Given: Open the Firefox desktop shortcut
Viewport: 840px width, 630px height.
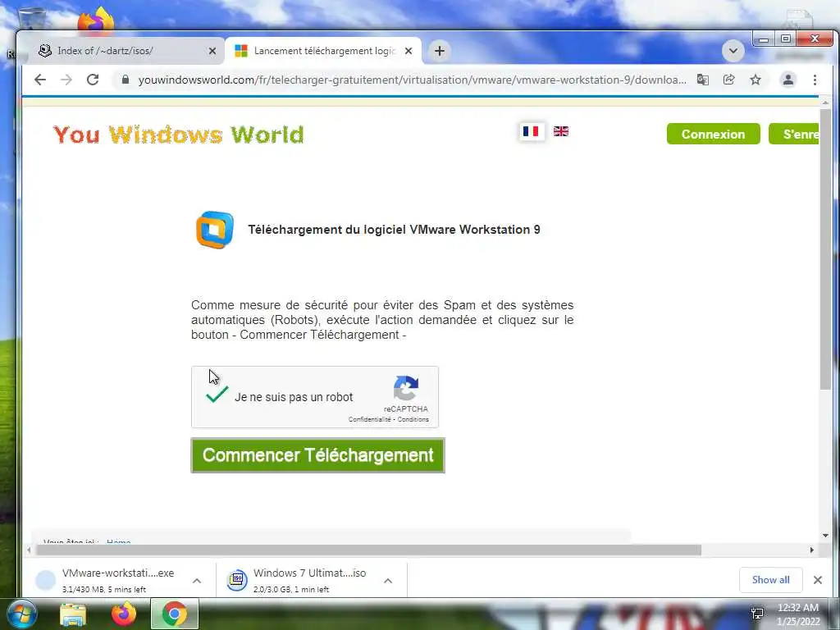Looking at the screenshot, I should 96,20.
